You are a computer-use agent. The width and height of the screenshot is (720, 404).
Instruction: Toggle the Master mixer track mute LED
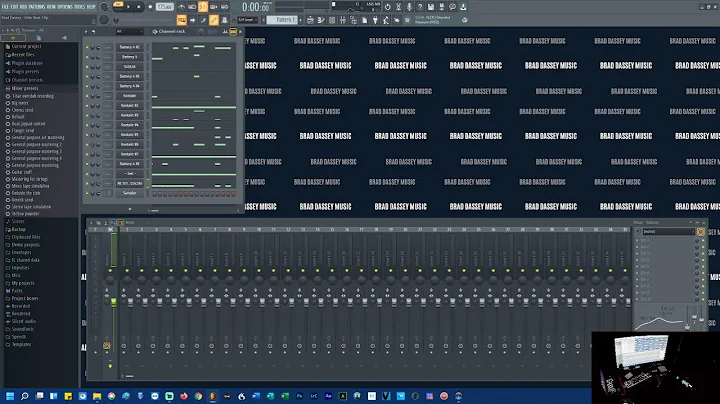tap(110, 270)
